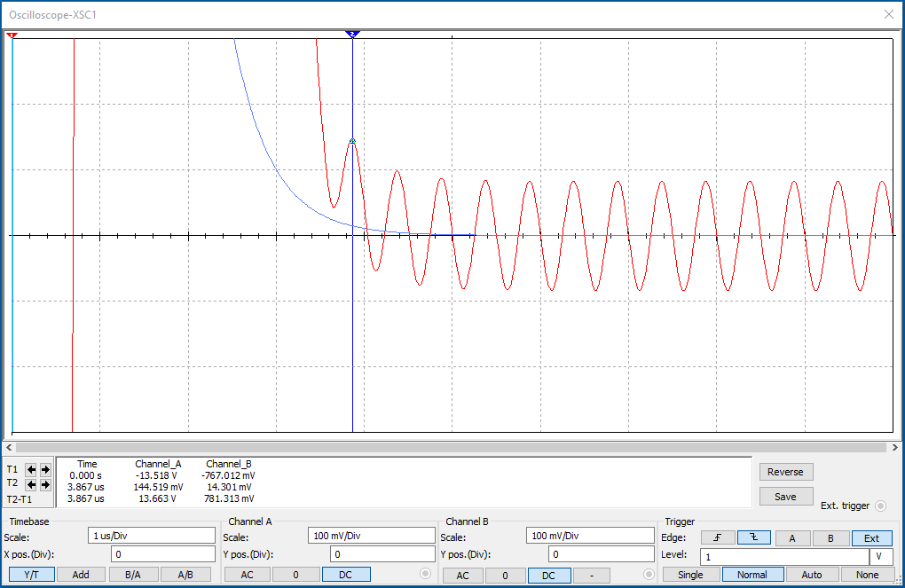The image size is (905, 588).
Task: Select rising edge trigger icon
Action: [717, 537]
